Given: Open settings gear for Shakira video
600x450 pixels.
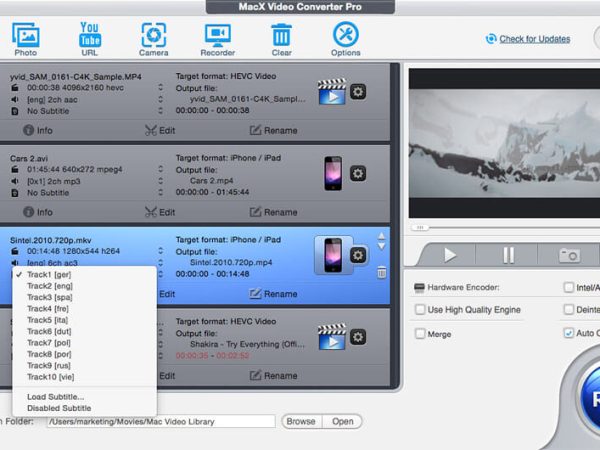Looking at the screenshot, I should (358, 337).
